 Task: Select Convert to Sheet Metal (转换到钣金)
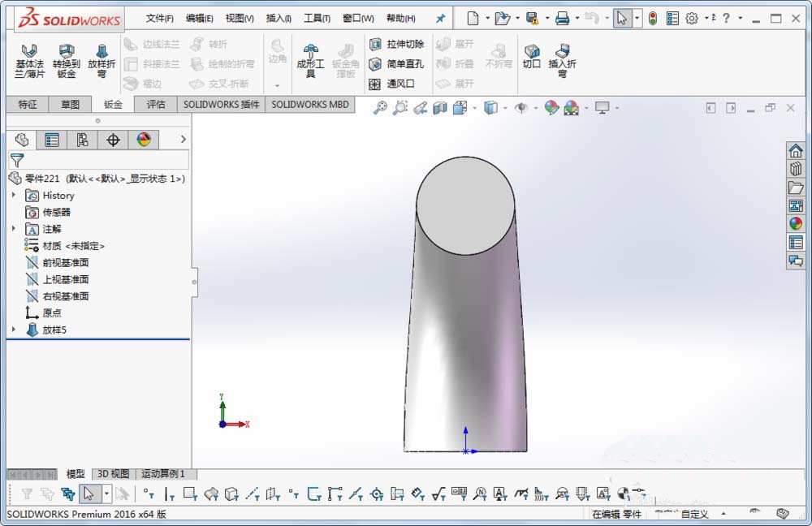pyautogui.click(x=67, y=61)
